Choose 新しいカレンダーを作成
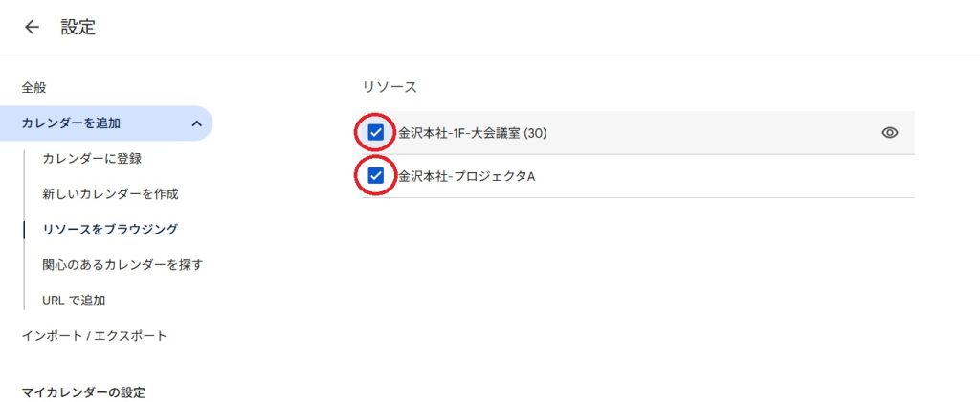The image size is (980, 402). point(111,194)
